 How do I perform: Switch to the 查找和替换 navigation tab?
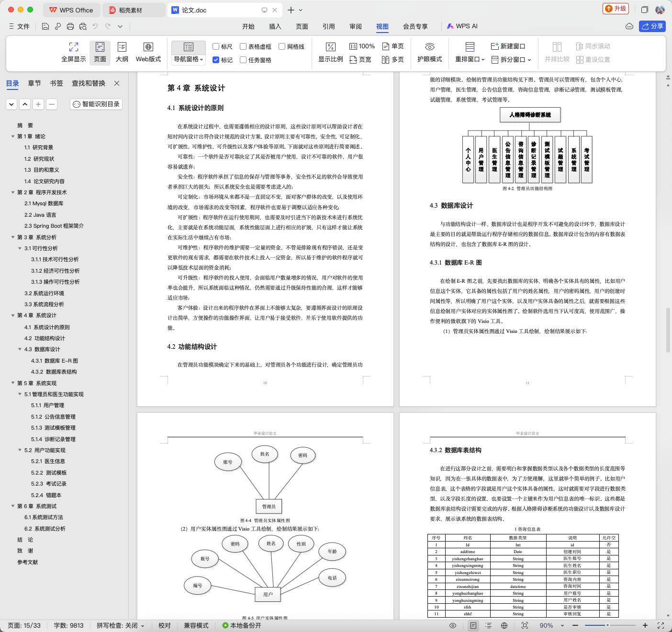pos(89,83)
